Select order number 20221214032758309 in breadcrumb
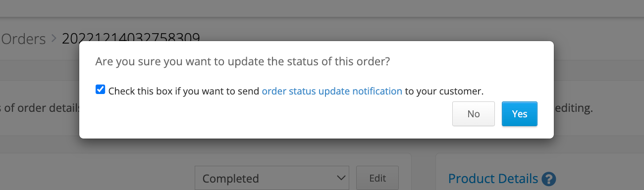The image size is (644, 190). click(x=131, y=38)
